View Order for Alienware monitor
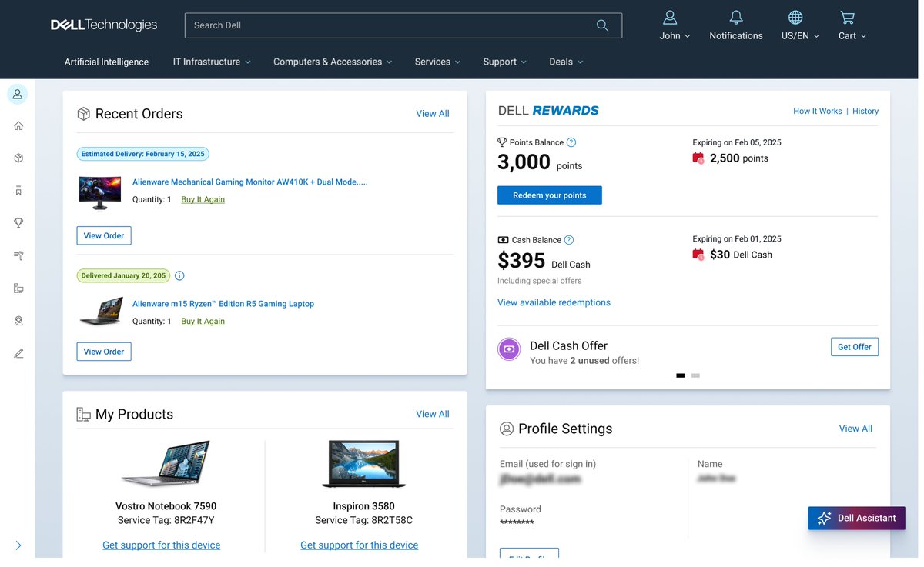 (104, 235)
